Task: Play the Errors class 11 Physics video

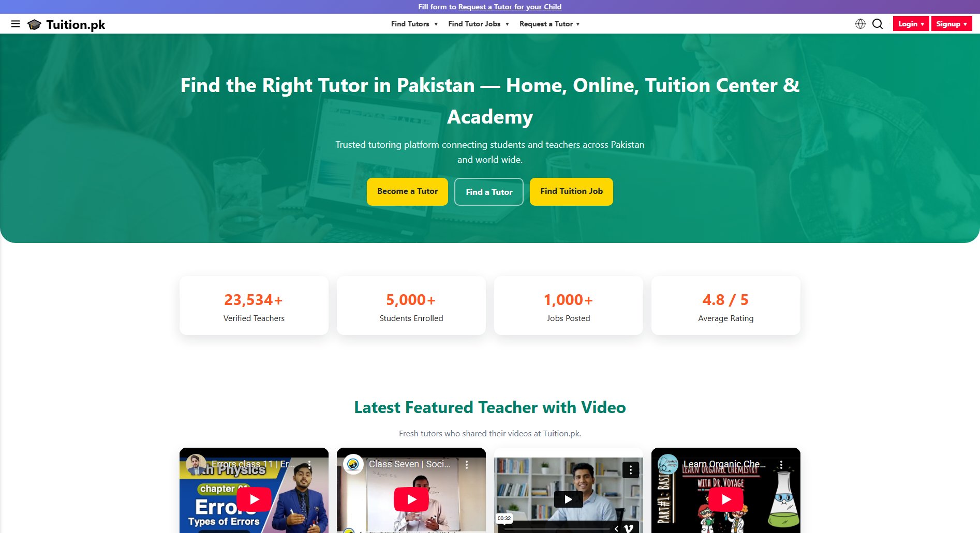Action: 254,499
